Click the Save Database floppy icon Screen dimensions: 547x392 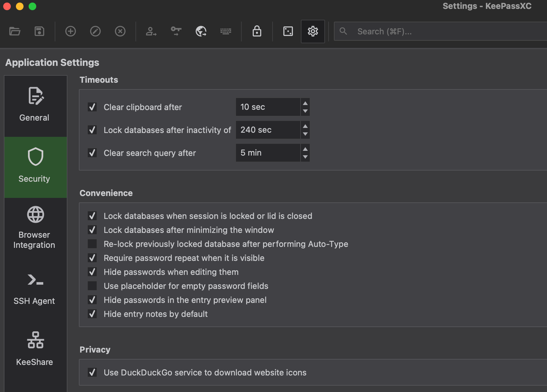[x=39, y=31]
